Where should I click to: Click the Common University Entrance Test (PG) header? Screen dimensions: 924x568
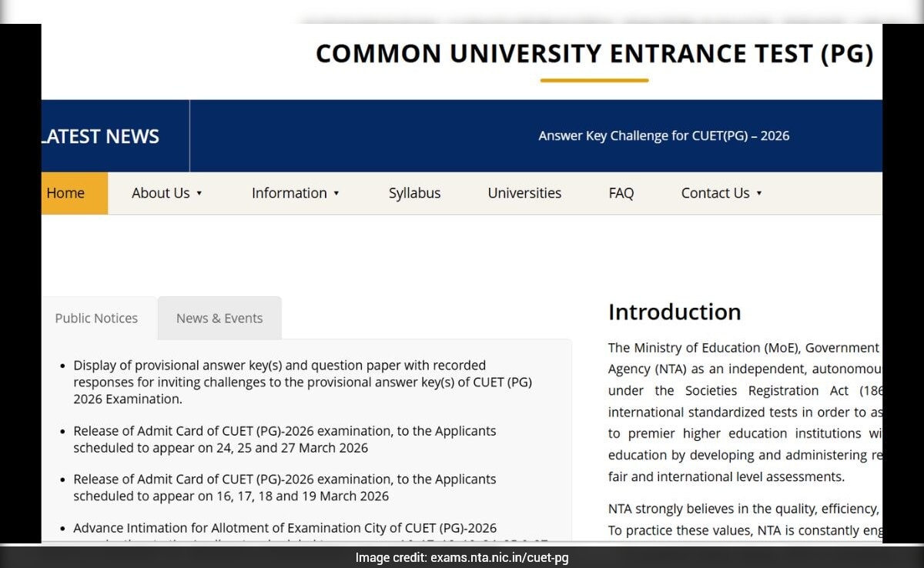pos(594,53)
